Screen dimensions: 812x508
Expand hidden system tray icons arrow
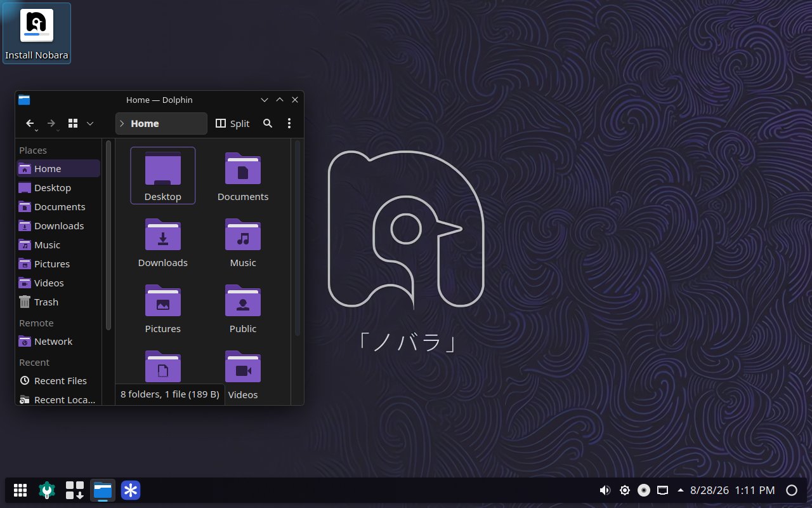[681, 490]
